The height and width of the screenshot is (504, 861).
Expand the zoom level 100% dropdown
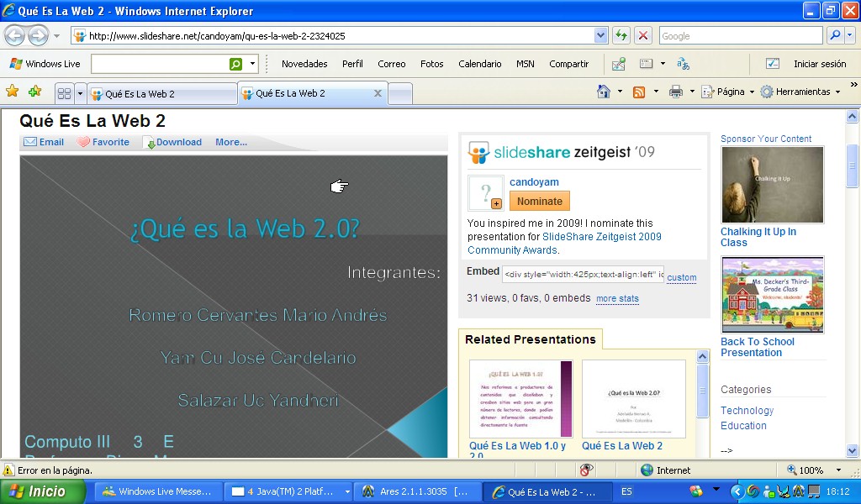point(838,470)
